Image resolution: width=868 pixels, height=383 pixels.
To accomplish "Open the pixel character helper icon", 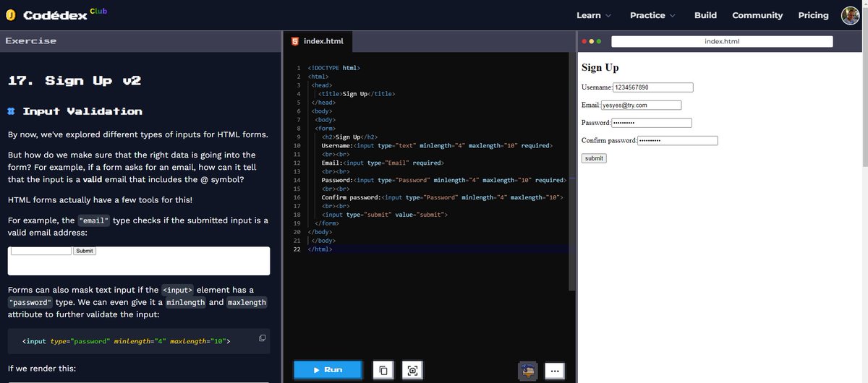I will click(529, 371).
